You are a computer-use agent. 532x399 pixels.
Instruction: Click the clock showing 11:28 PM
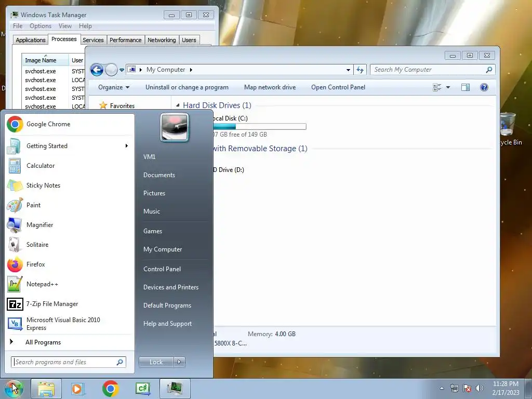coord(506,384)
